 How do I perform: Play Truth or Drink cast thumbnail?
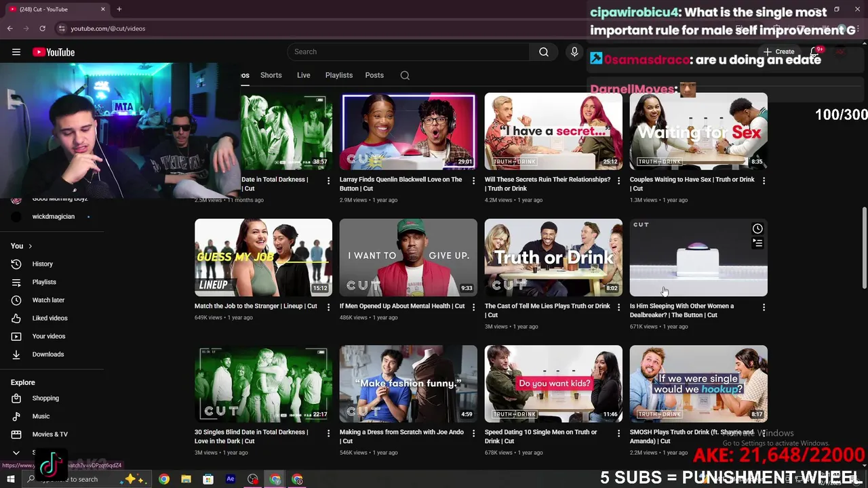coord(553,258)
